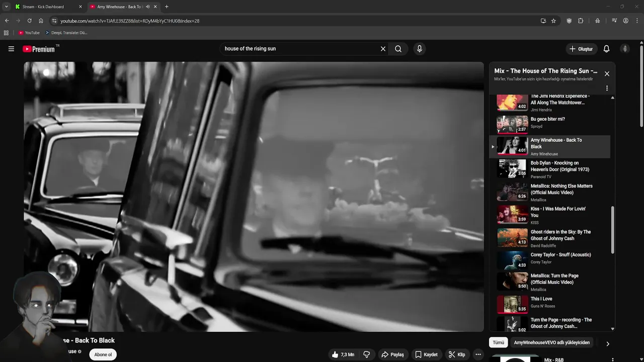Image resolution: width=644 pixels, height=362 pixels.
Task: Play Turn the Page - recording - The Ghost of Johnny Cash
Action: (550, 323)
